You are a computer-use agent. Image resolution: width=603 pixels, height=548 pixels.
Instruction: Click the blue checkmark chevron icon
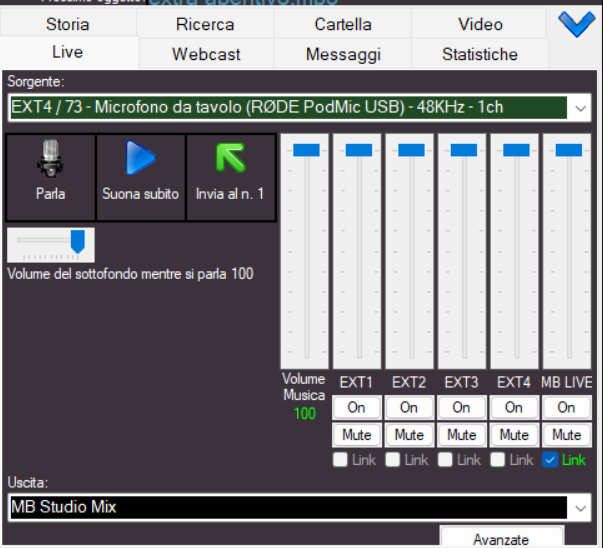pyautogui.click(x=576, y=24)
